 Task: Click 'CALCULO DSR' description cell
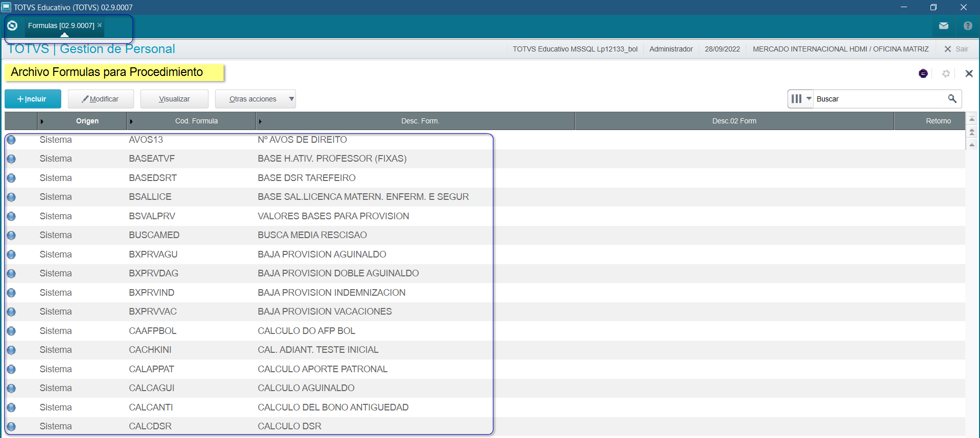point(289,426)
